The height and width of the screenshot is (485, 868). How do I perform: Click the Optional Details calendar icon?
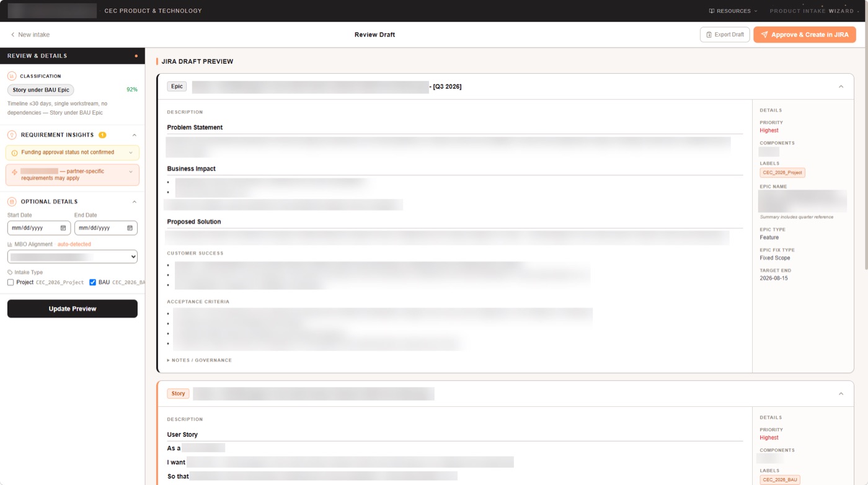coord(12,202)
